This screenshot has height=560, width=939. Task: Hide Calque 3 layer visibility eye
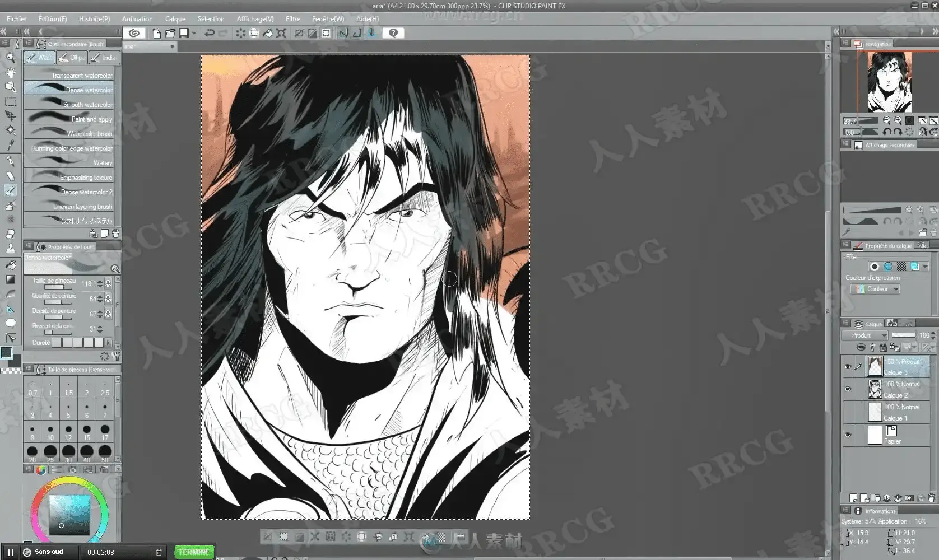tap(848, 367)
